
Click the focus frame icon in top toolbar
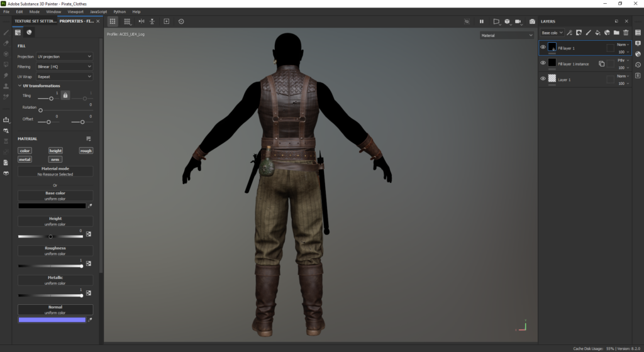[166, 21]
